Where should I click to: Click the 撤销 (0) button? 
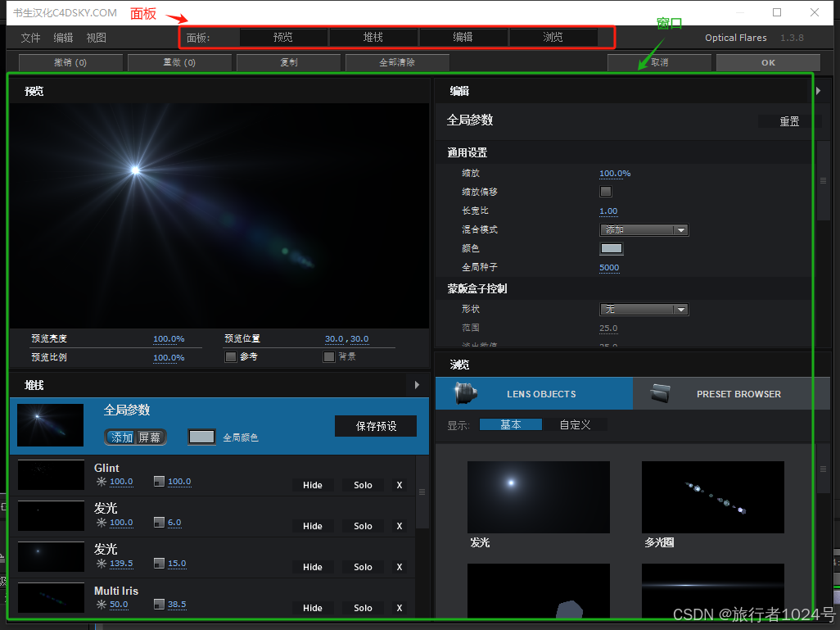click(70, 62)
